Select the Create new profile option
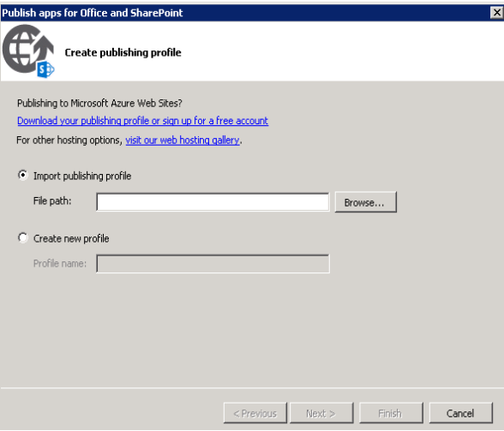504x431 pixels. coord(23,238)
